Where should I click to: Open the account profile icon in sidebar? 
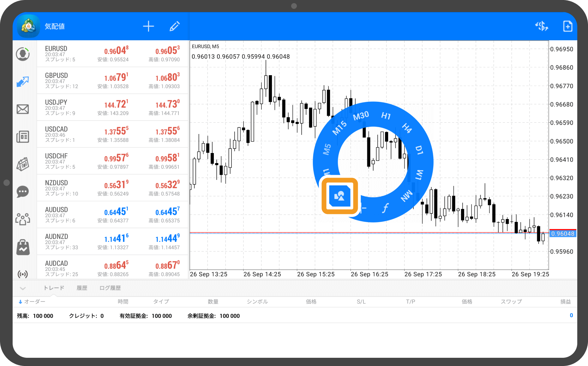(x=23, y=54)
